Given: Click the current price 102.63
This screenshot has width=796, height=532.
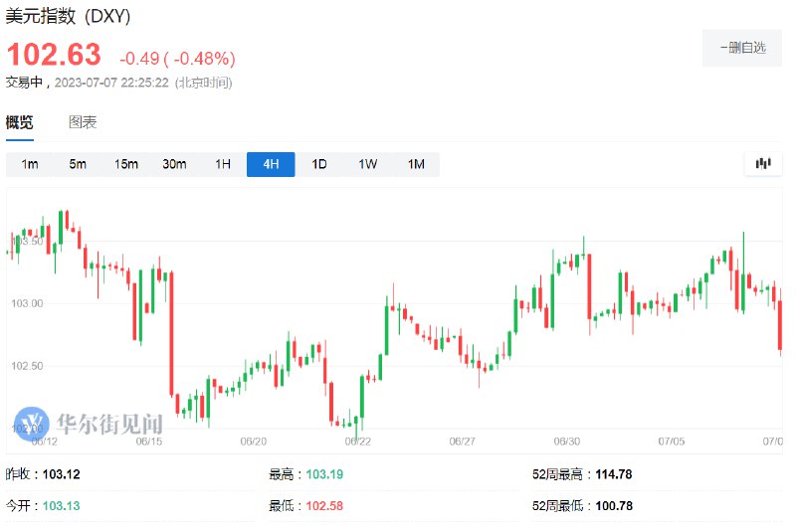Looking at the screenshot, I should pos(54,55).
